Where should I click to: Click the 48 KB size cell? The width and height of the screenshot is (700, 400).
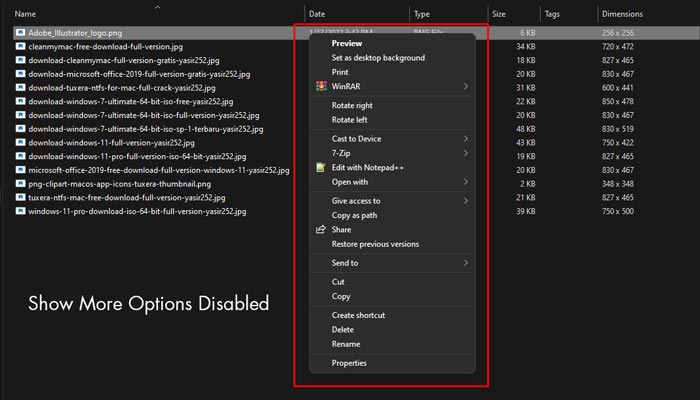point(526,129)
